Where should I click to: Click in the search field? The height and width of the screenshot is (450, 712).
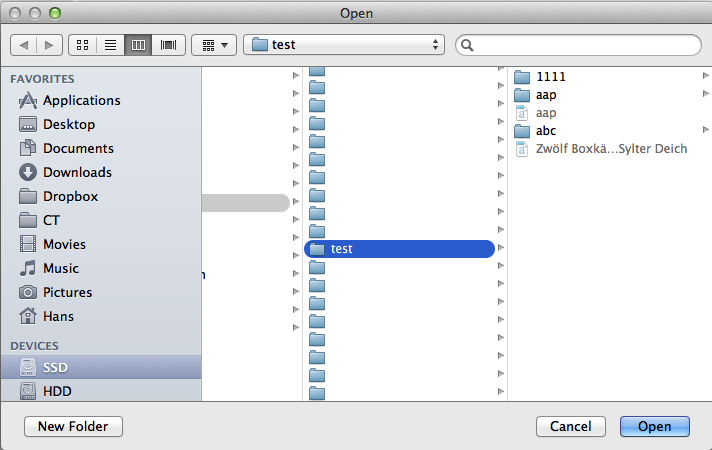(x=580, y=45)
